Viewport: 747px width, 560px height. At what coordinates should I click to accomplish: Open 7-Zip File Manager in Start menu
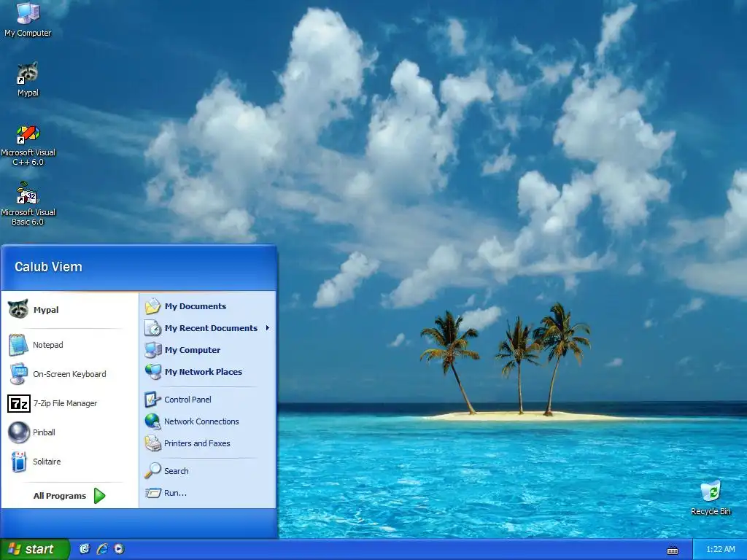click(x=69, y=403)
